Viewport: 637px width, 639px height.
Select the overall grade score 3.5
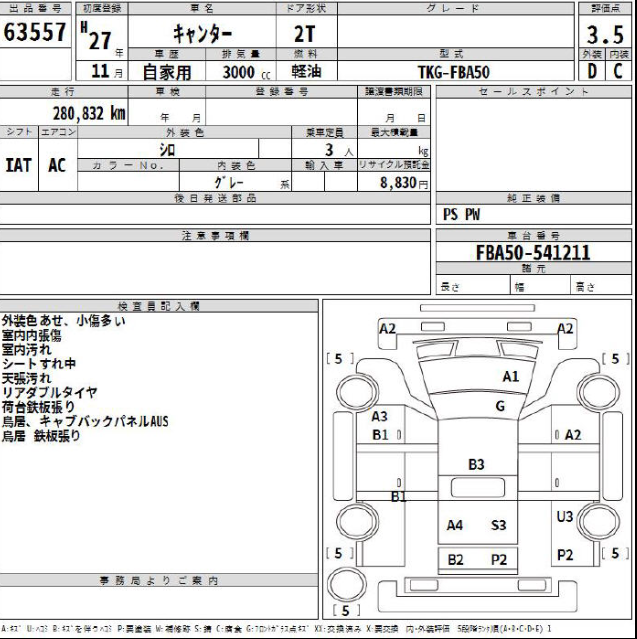click(x=606, y=33)
